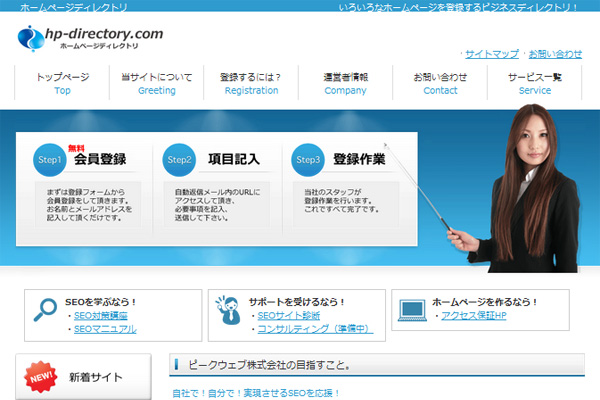This screenshot has height=400, width=600.
Task: Click the laptop homepage icon
Action: coord(411,309)
